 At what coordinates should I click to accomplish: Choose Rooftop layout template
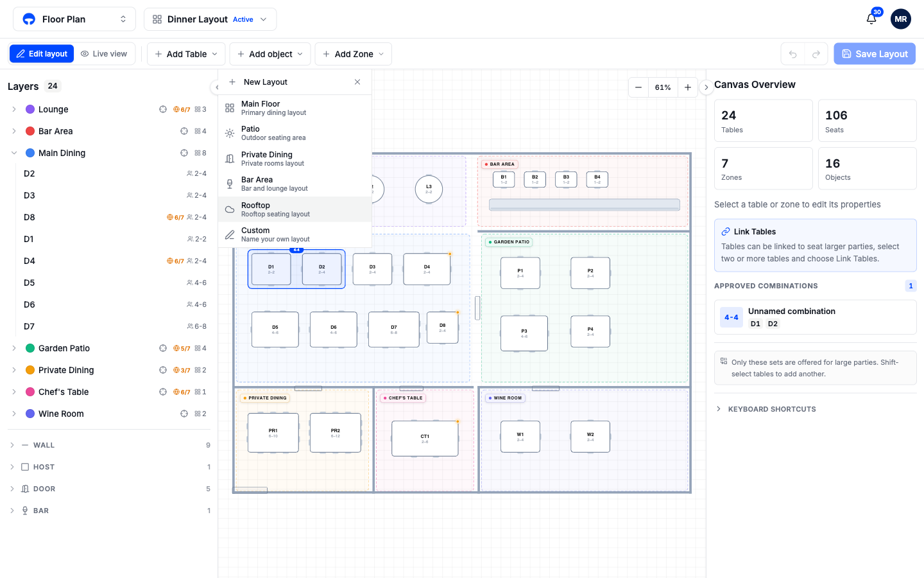[295, 209]
